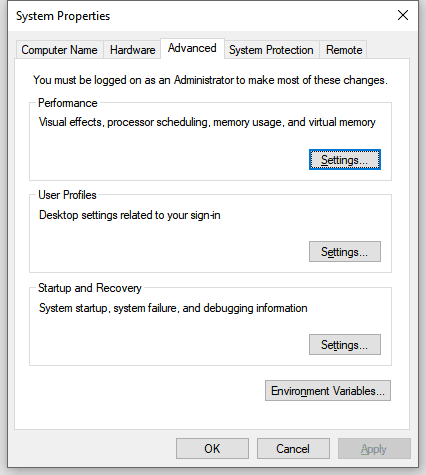
Task: Click the system failure debugging description text
Action: (x=173, y=308)
